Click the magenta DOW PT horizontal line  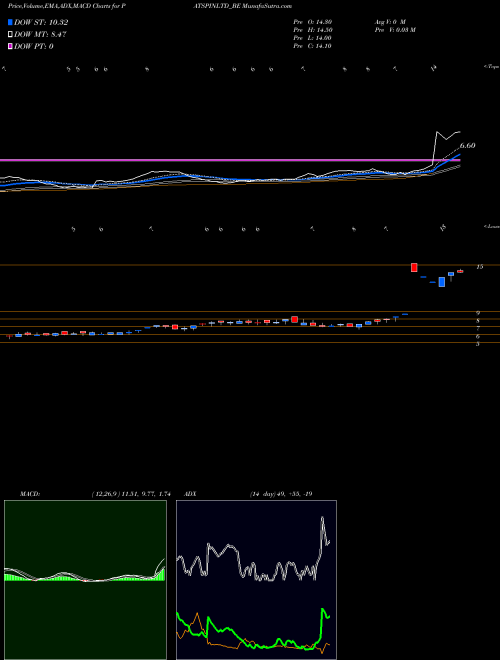[x=230, y=160]
